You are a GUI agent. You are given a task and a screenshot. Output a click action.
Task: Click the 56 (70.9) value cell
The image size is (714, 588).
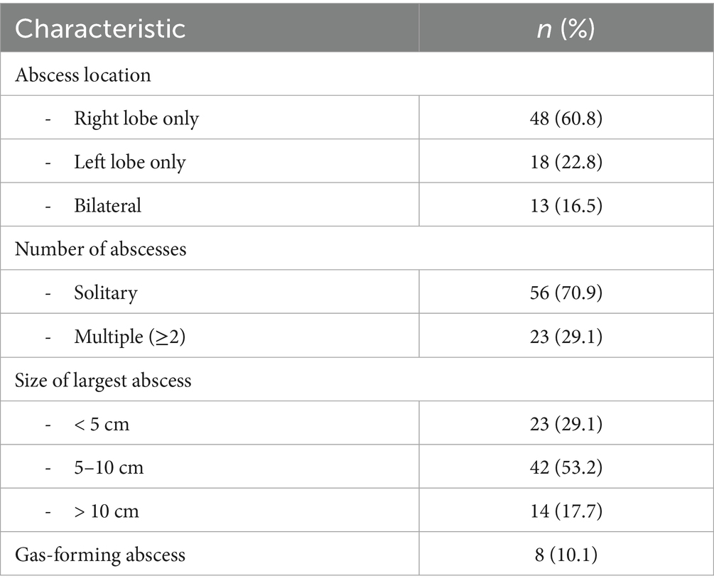pyautogui.click(x=566, y=293)
